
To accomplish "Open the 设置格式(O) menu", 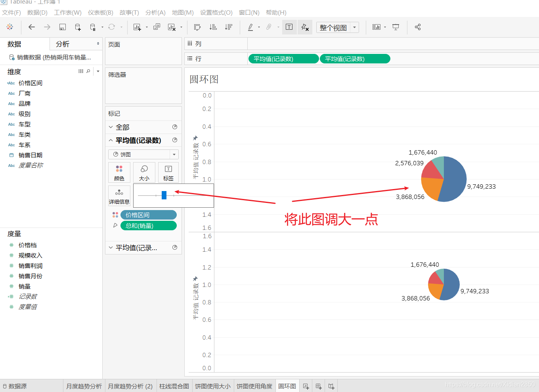I will point(216,13).
